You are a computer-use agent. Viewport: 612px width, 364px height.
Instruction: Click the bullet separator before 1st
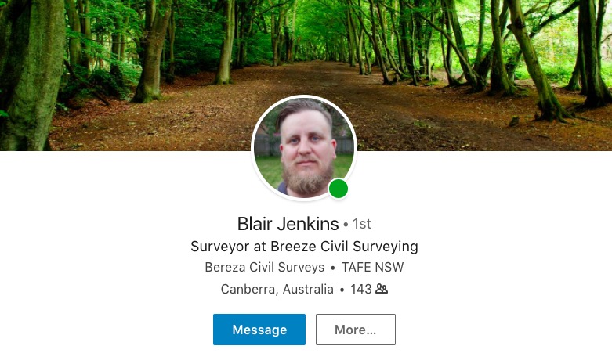click(346, 225)
